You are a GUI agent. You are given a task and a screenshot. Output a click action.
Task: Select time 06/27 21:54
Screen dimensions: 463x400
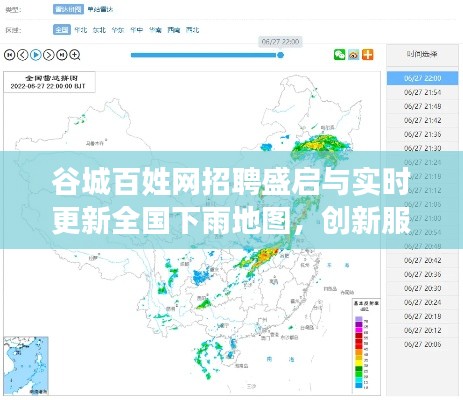422,92
